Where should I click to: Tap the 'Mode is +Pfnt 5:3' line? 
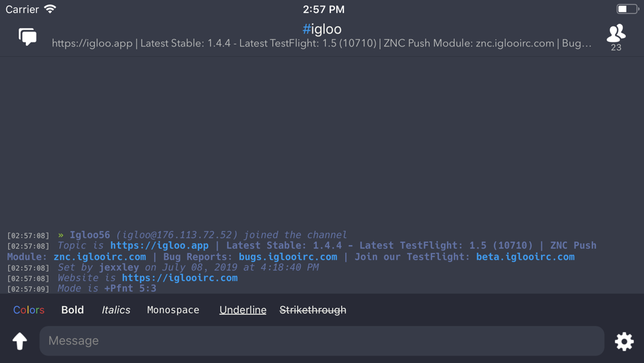tap(107, 289)
